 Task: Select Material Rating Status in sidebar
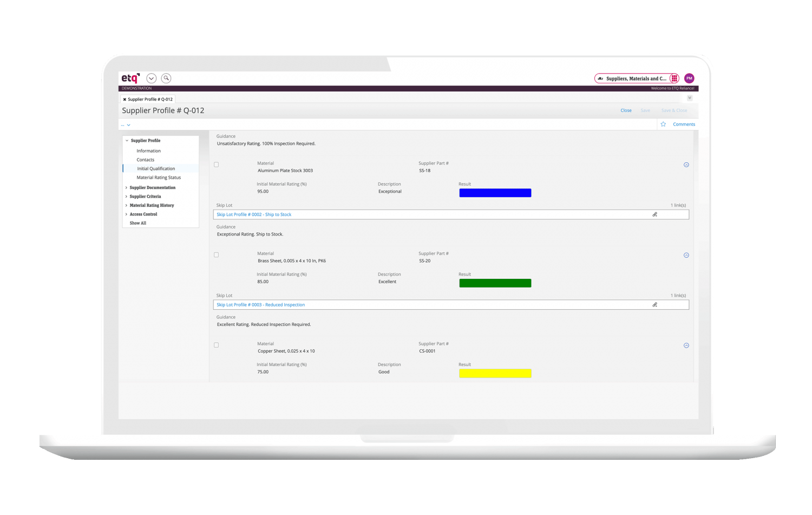pyautogui.click(x=159, y=178)
